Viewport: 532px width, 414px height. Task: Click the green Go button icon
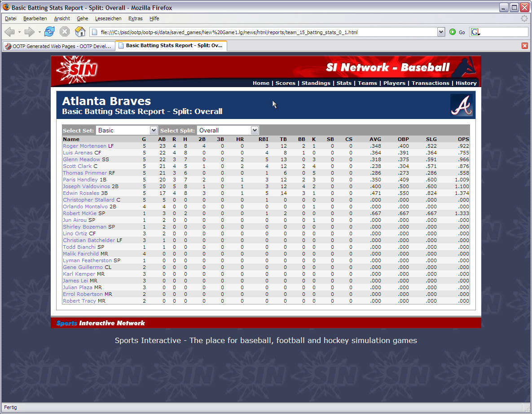[452, 32]
